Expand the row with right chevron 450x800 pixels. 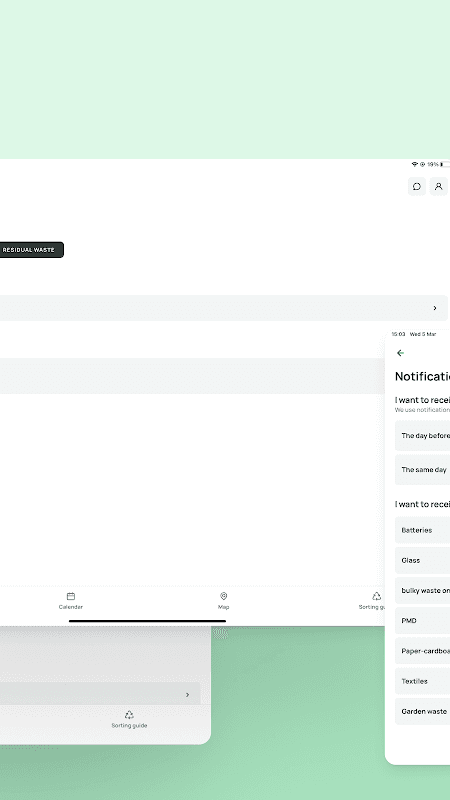tap(223, 308)
